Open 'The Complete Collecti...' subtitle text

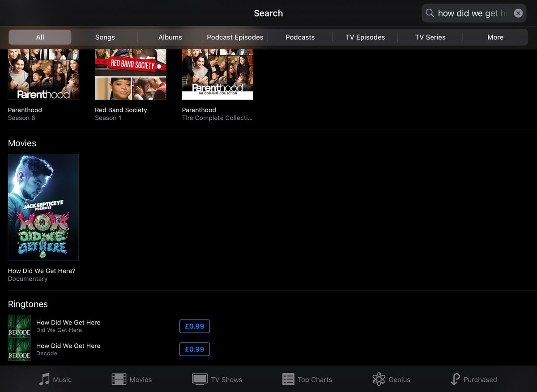(217, 118)
